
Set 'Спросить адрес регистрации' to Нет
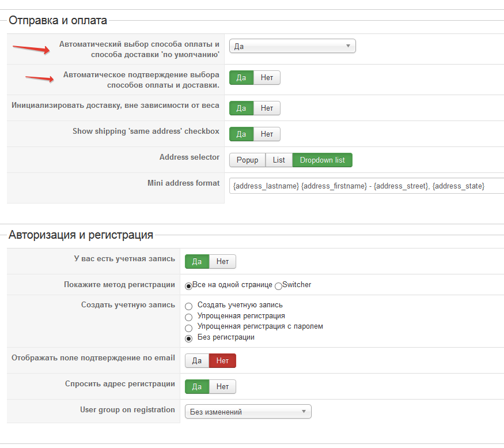[x=222, y=386]
